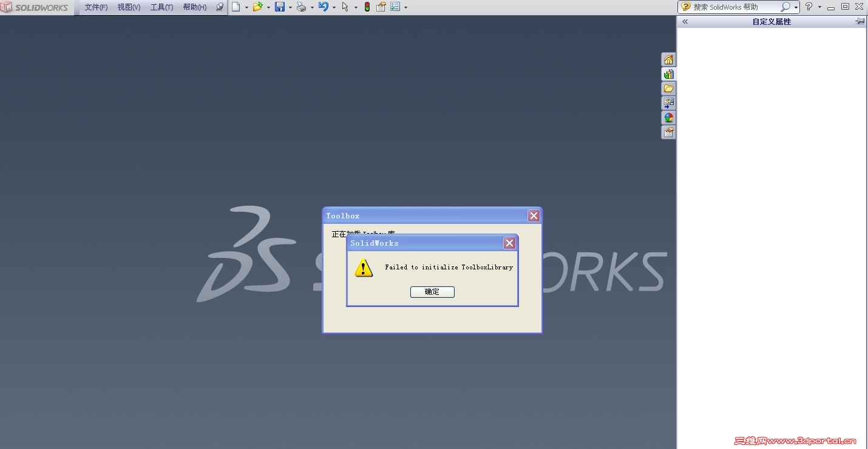Open the 工具(T) menu
The image size is (868, 449).
(x=161, y=7)
